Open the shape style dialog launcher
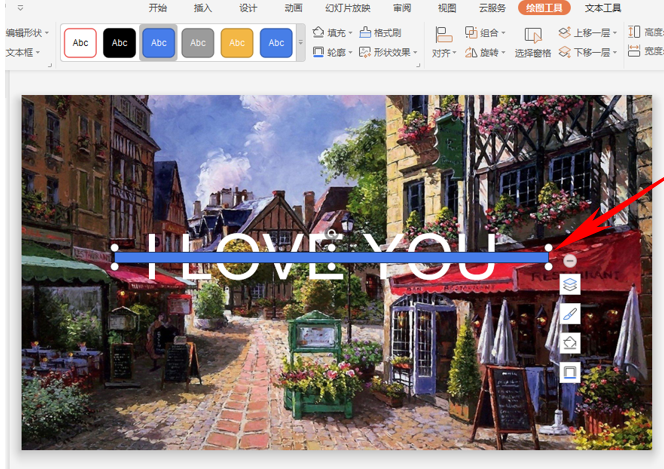The width and height of the screenshot is (664, 469). pyautogui.click(x=418, y=65)
